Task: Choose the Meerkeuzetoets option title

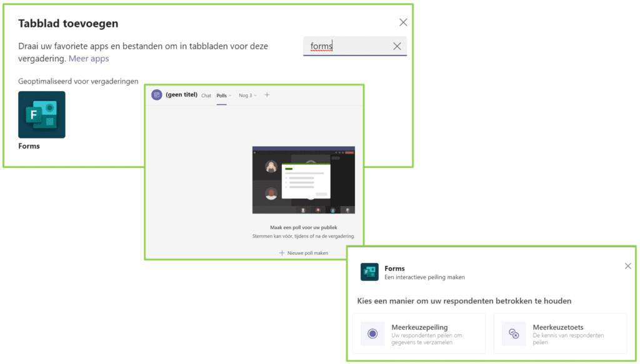Action: [x=558, y=327]
